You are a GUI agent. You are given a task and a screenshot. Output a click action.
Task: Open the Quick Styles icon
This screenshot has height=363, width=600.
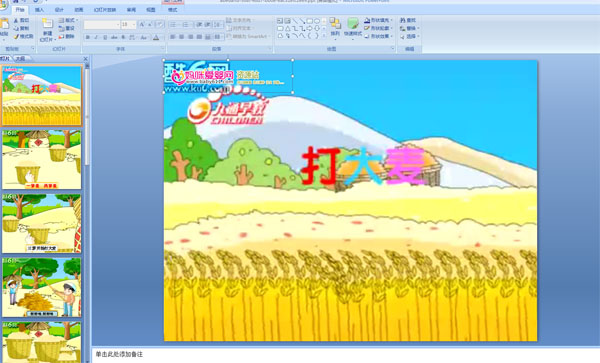(x=353, y=24)
